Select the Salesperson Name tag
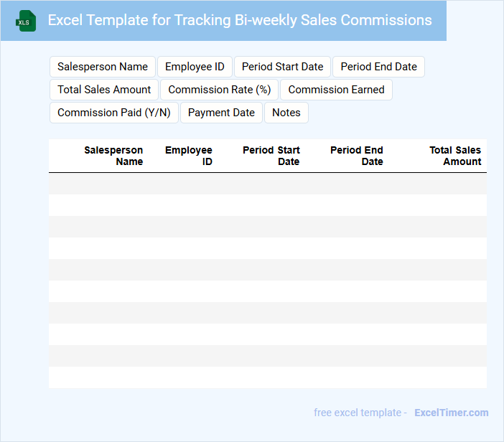This screenshot has height=442, width=504. 103,67
